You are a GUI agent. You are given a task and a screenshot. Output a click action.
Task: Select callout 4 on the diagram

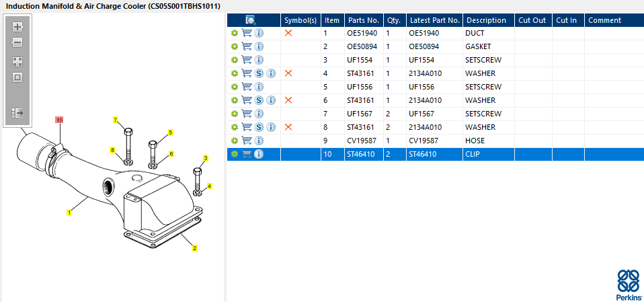(210, 186)
